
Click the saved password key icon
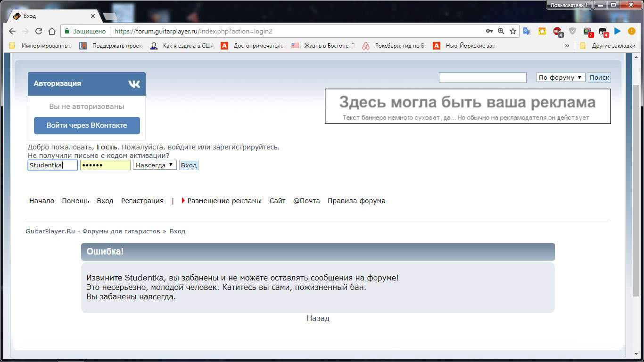[x=489, y=31]
